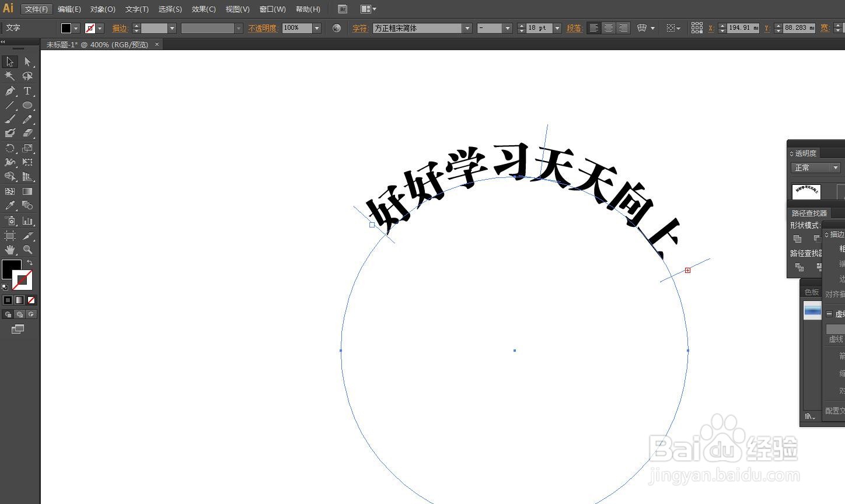845x504 pixels.
Task: Open the font size 18 pt dropdown
Action: tap(557, 28)
